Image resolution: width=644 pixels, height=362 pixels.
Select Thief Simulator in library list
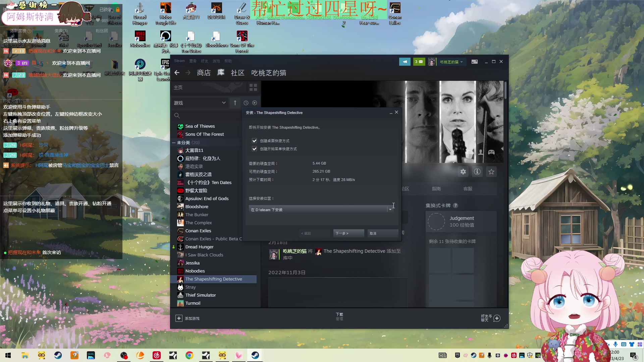click(x=201, y=295)
